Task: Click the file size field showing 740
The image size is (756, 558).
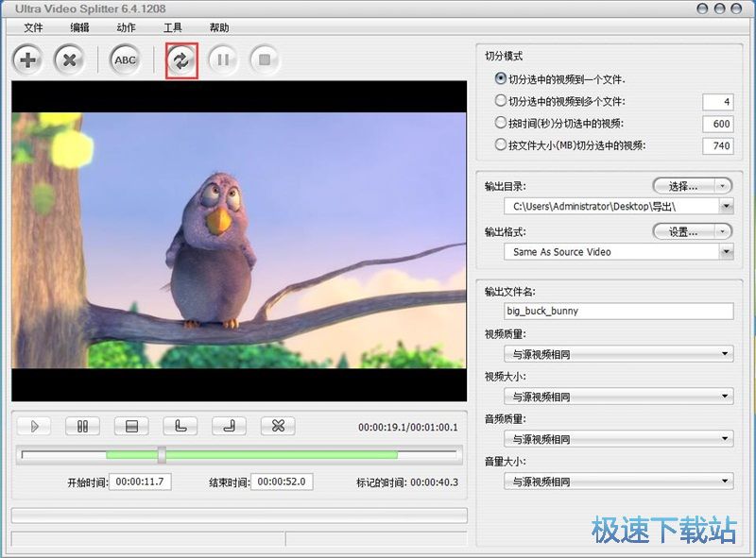Action: click(x=718, y=146)
